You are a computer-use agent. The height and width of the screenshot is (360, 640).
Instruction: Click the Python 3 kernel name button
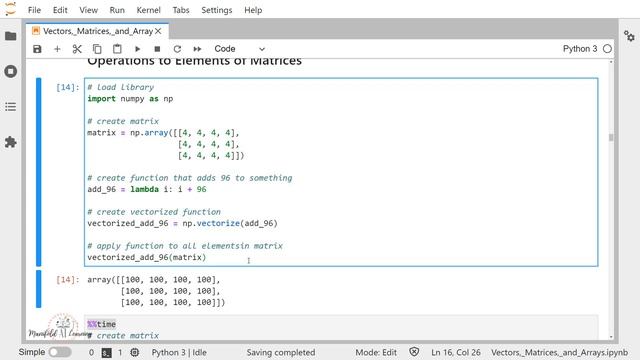tap(580, 49)
